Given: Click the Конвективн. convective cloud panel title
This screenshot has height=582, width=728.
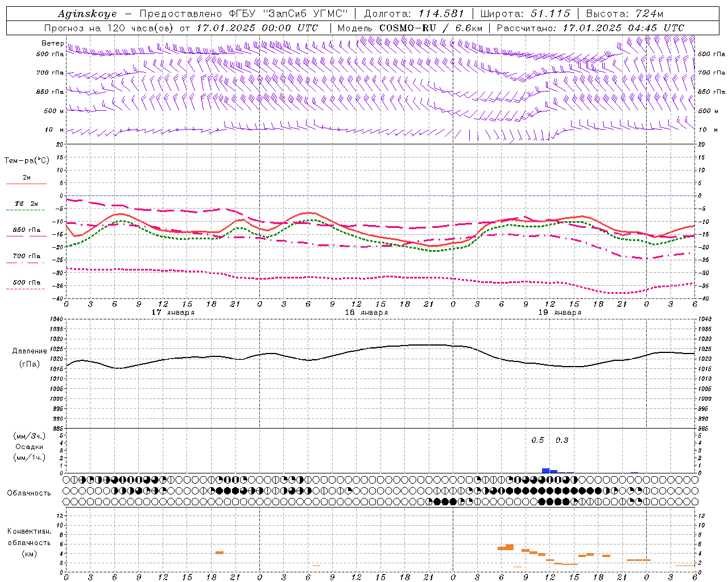Looking at the screenshot, I should (29, 531).
